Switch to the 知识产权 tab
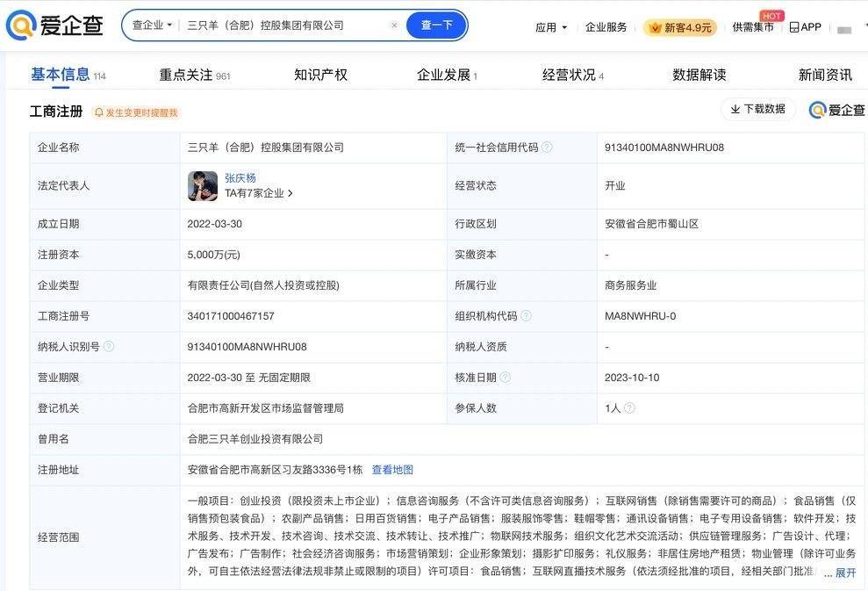The width and height of the screenshot is (868, 591). 320,75
